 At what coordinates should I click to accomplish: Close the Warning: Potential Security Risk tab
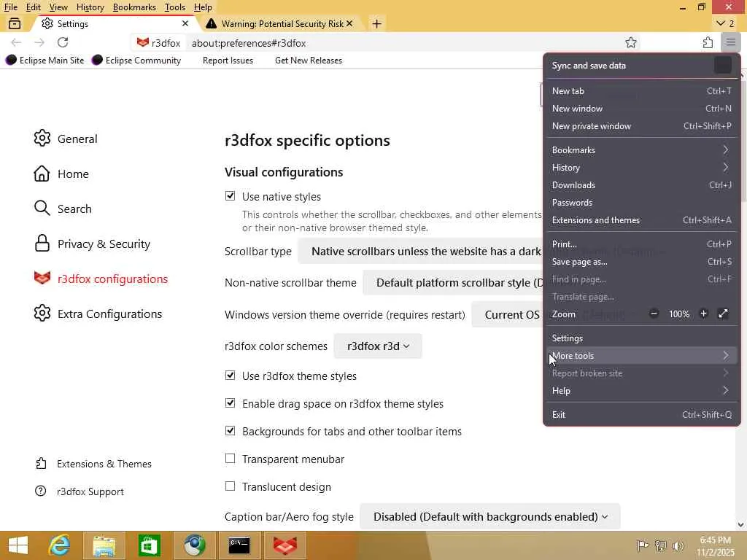(x=349, y=23)
